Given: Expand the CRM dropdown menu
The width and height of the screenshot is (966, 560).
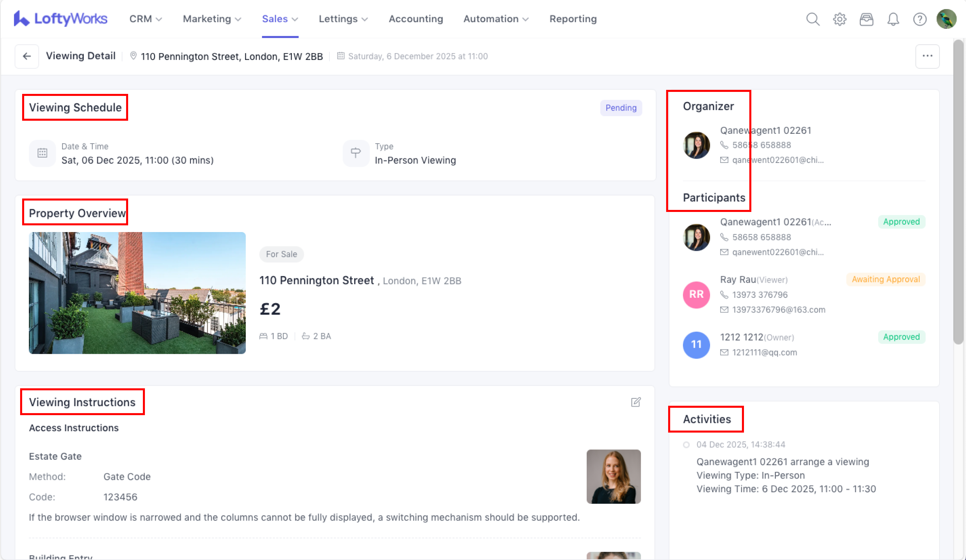Looking at the screenshot, I should [145, 19].
